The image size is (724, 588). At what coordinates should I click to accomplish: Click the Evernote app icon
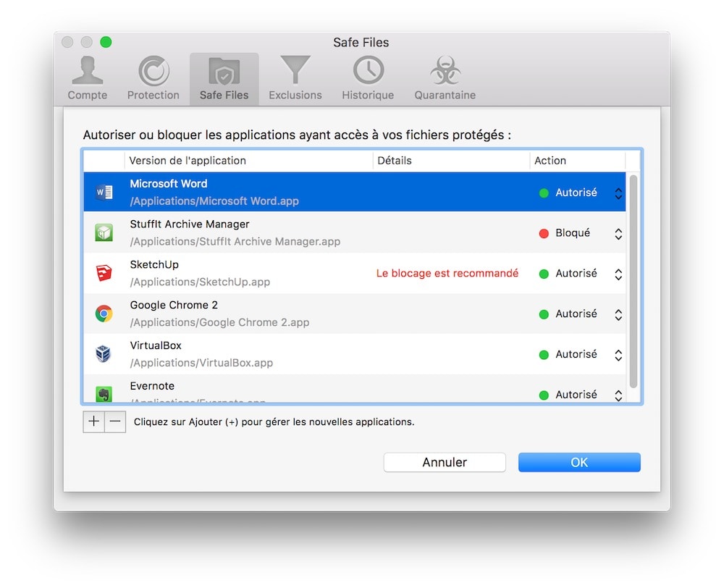click(x=104, y=393)
